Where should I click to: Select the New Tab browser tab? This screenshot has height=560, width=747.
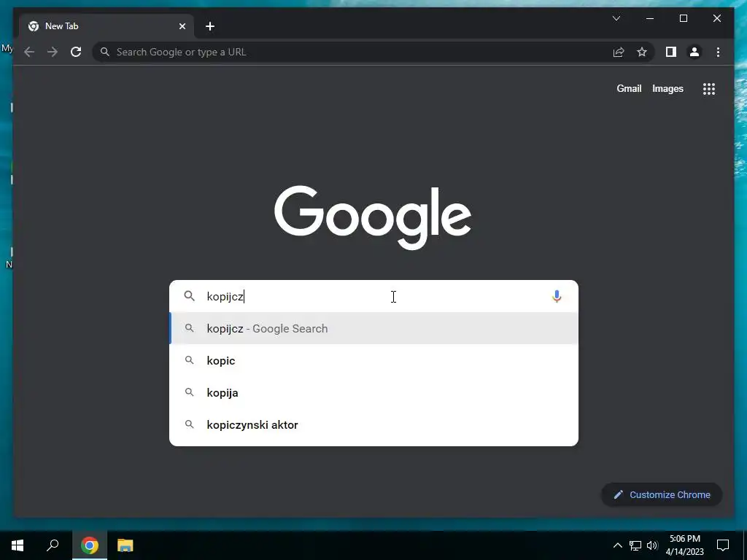pyautogui.click(x=107, y=26)
